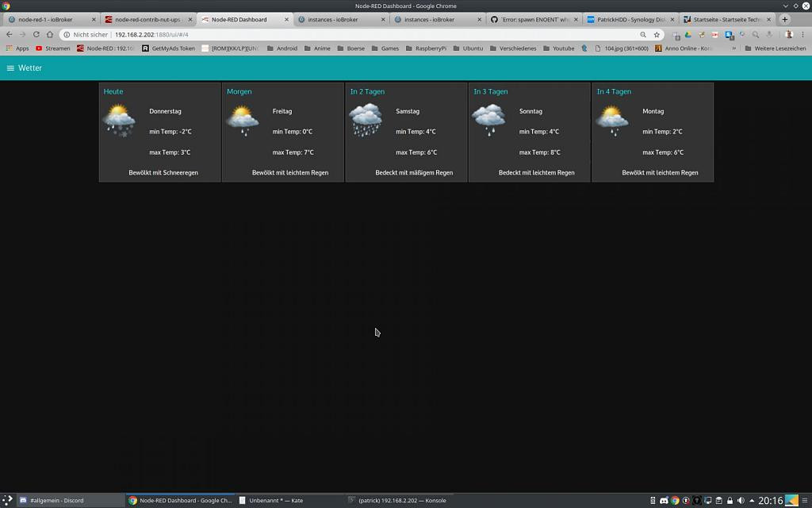The width and height of the screenshot is (812, 508).
Task: Open the Wetter hamburger menu
Action: point(10,68)
